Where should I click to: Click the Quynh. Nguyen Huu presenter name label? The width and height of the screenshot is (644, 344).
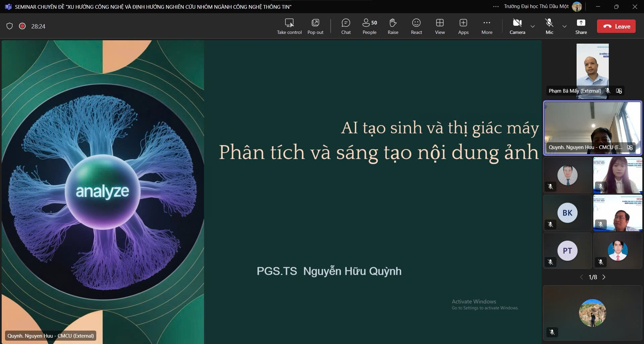click(x=51, y=336)
